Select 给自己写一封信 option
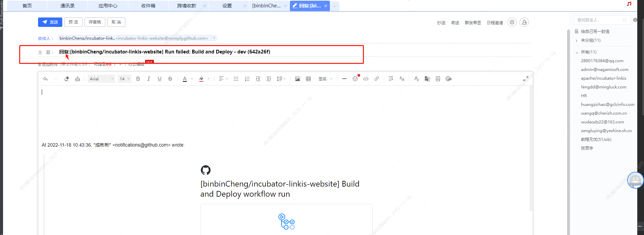The height and width of the screenshot is (235, 644). click(x=595, y=32)
